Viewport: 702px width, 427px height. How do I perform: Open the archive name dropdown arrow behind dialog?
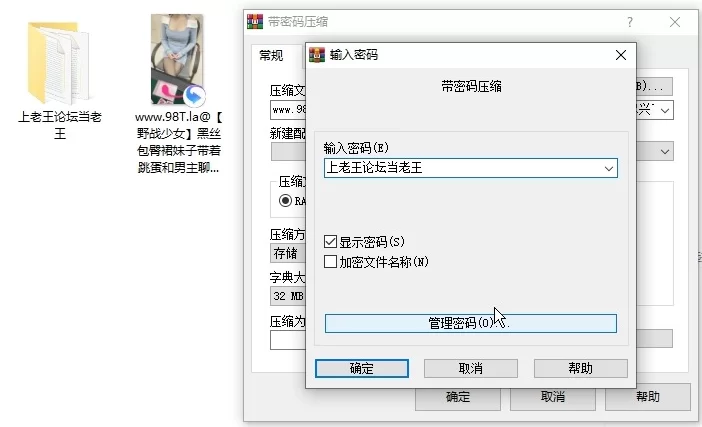(x=665, y=110)
